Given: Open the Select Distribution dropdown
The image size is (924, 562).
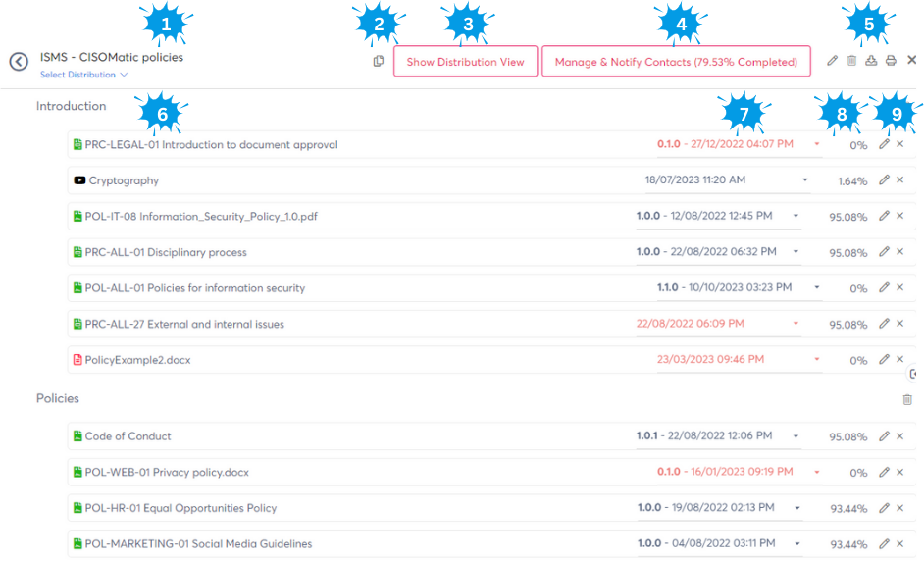Looking at the screenshot, I should click(x=83, y=75).
